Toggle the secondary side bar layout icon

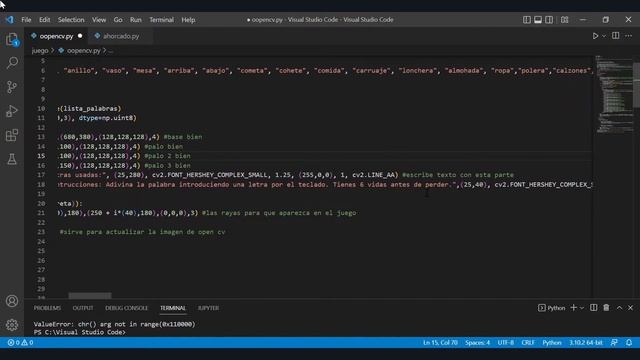tap(549, 20)
